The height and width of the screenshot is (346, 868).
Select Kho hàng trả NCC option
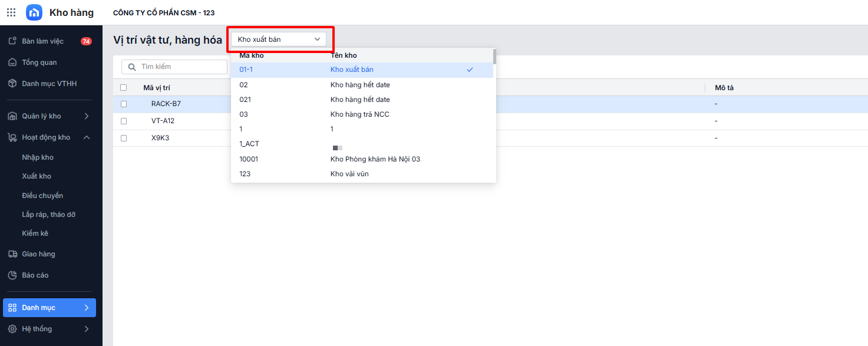(359, 114)
